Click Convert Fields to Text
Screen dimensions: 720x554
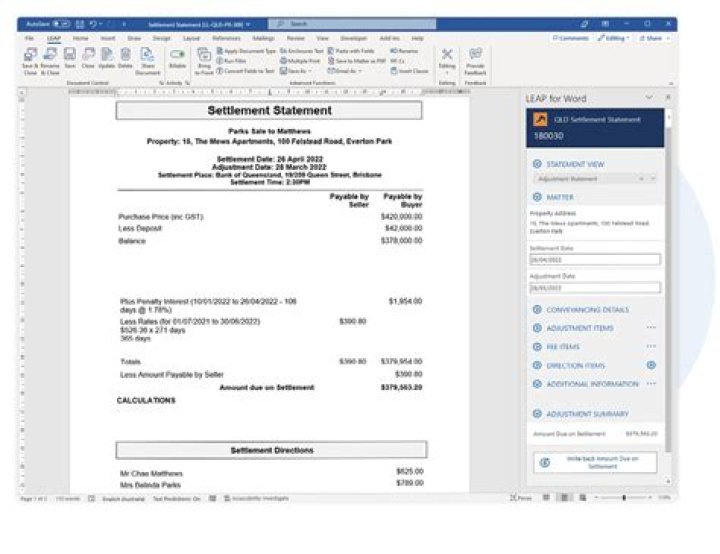click(245, 71)
